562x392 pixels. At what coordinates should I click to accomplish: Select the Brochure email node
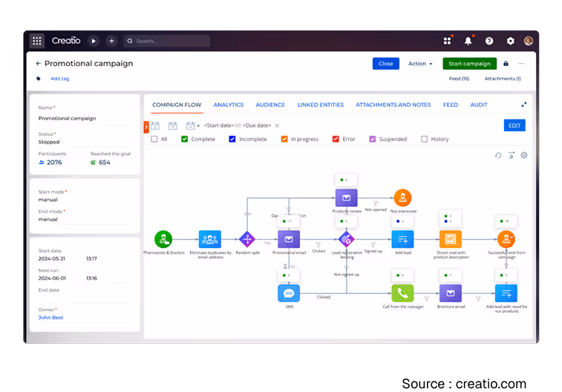pyautogui.click(x=451, y=293)
